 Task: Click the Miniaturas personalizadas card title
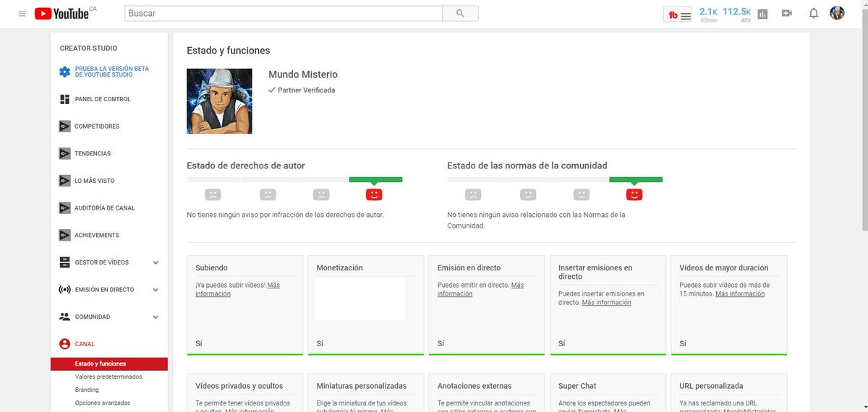[362, 386]
